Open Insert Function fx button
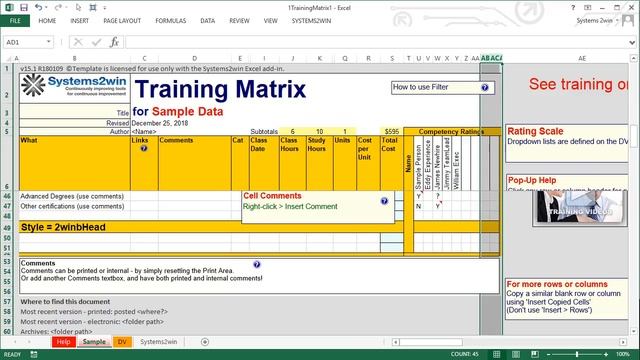Viewport: 640px width, 360px height. pyautogui.click(x=114, y=42)
